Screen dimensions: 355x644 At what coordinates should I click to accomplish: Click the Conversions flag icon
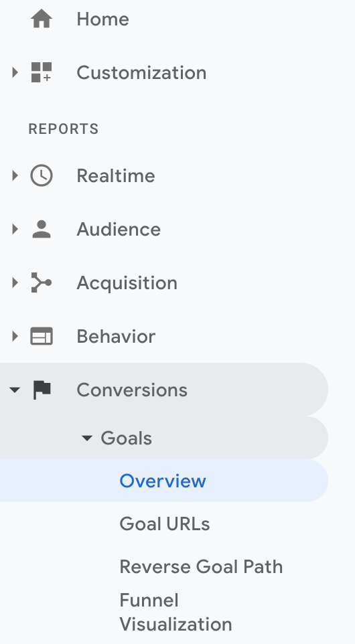42,390
